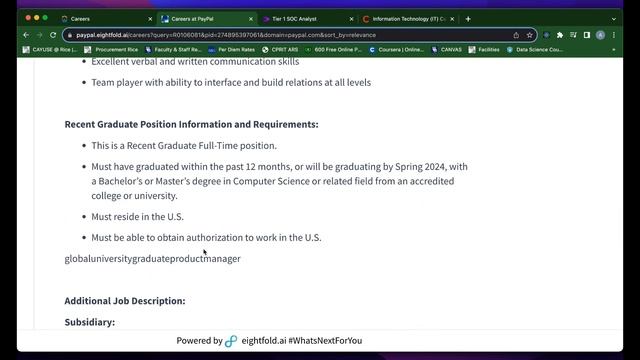Viewport: 640px width, 360px height.
Task: Switch to the Tier 1 SOC Analyst tab
Action: [x=307, y=19]
